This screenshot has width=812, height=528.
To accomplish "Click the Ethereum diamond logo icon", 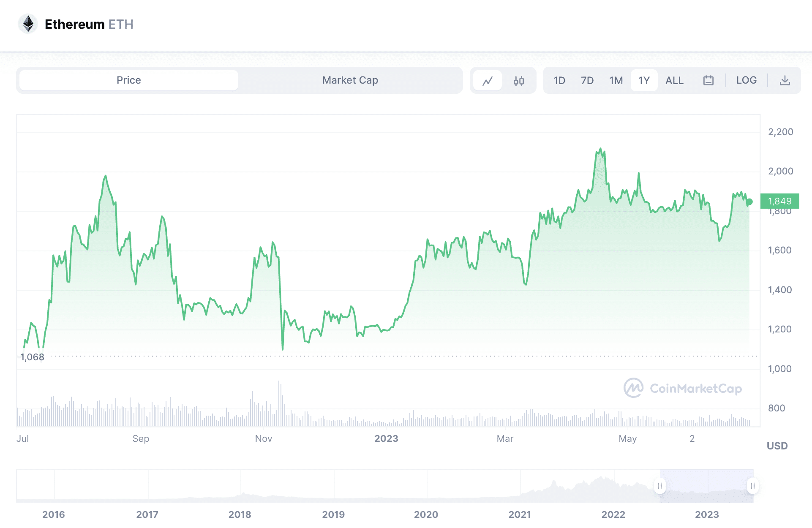I will coord(28,24).
